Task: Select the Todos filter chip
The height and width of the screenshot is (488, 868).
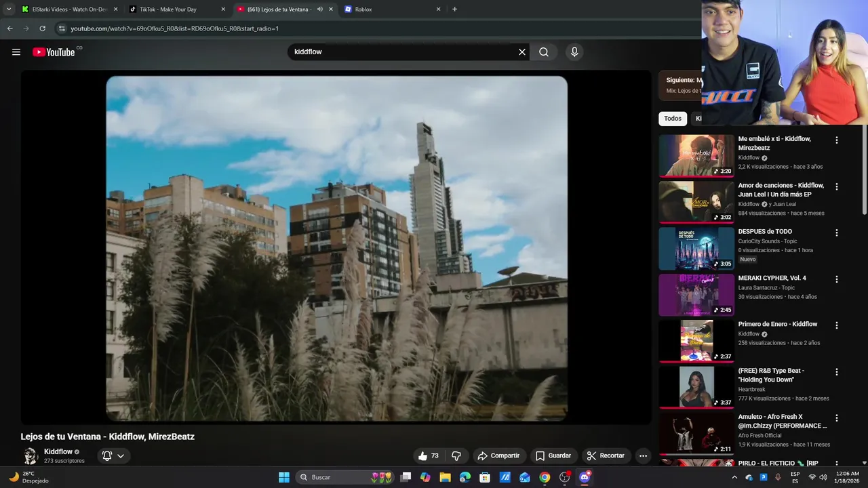Action: 673,119
